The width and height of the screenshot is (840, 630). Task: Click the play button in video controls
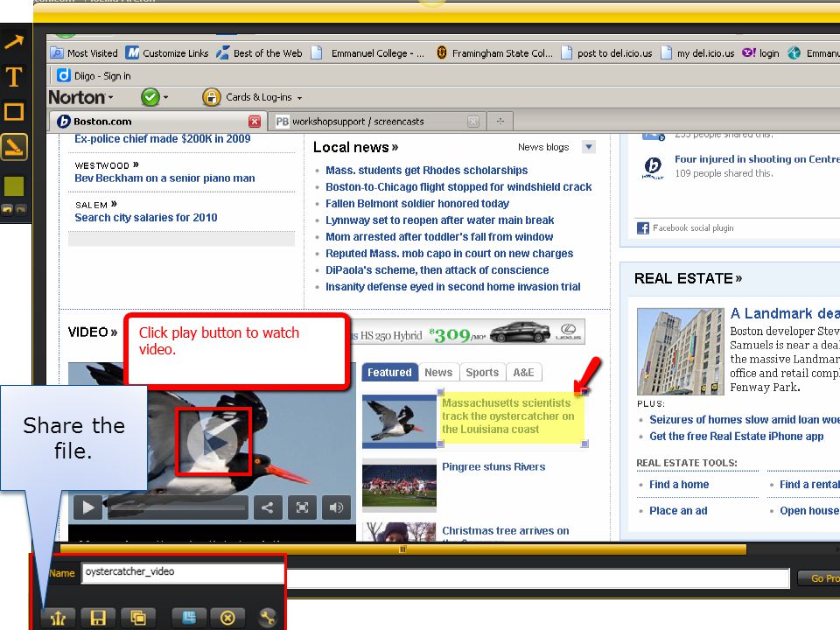point(87,507)
